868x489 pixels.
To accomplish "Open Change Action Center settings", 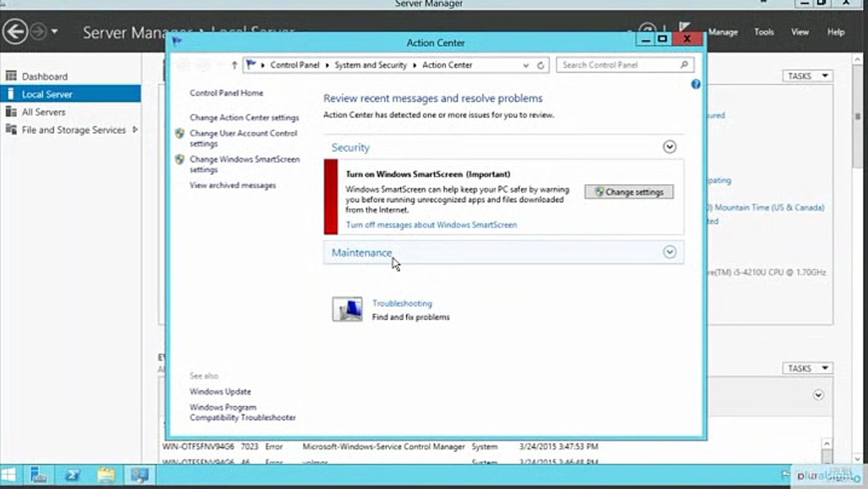I will click(x=244, y=117).
